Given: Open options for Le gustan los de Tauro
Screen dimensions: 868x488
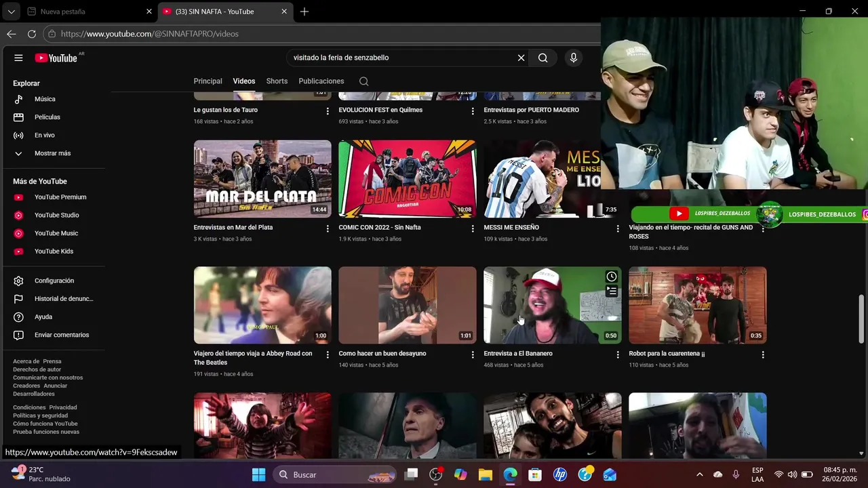Looking at the screenshot, I should click(328, 111).
